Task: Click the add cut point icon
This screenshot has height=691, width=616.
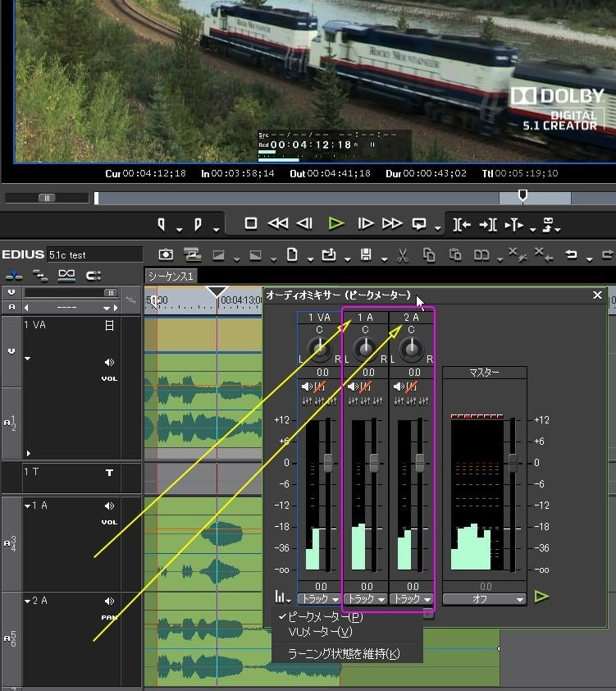Action: pos(514,225)
